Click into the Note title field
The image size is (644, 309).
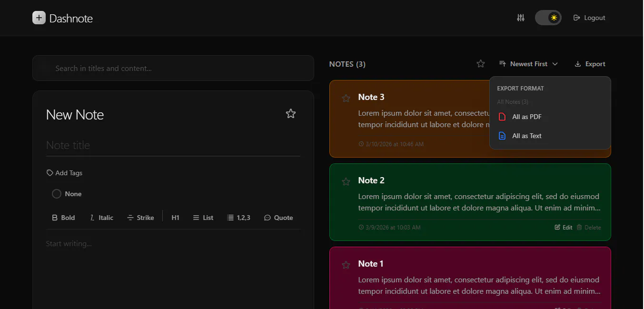pos(173,145)
